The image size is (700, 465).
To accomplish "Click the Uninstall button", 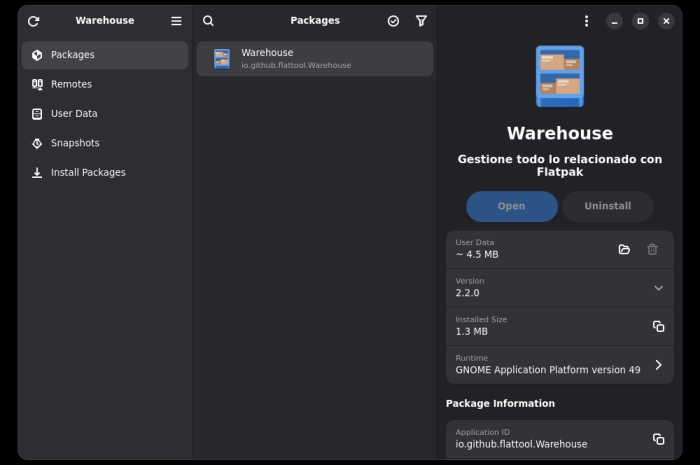I will (608, 206).
